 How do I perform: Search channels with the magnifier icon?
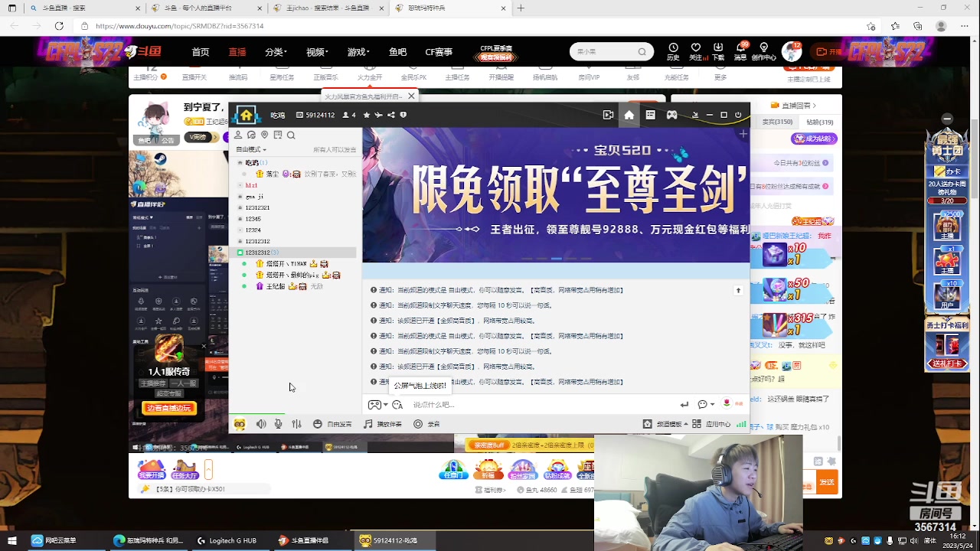pyautogui.click(x=291, y=135)
